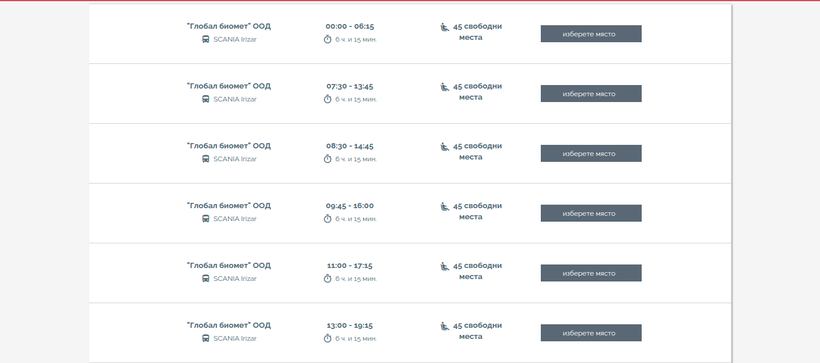
Task: Click the seat icon in the 08:30 row
Action: point(445,146)
